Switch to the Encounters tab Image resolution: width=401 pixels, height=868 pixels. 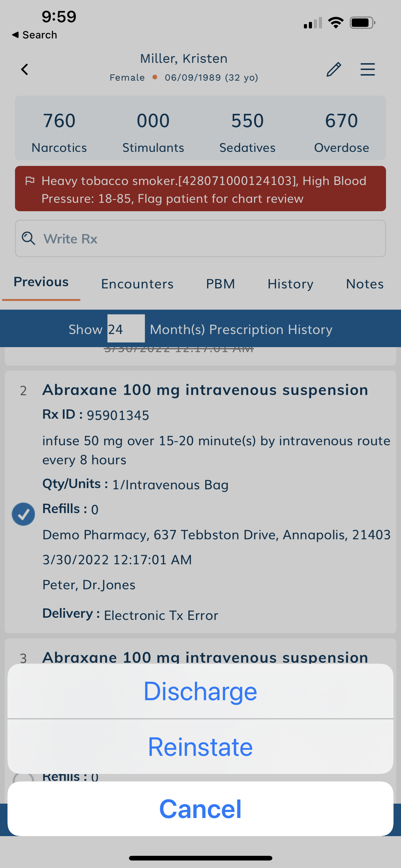point(137,284)
